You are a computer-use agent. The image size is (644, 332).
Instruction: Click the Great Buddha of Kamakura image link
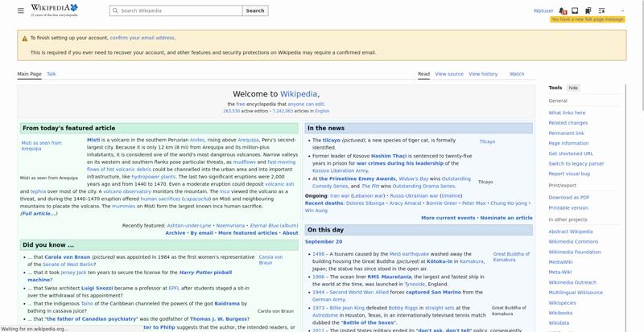pos(511,257)
